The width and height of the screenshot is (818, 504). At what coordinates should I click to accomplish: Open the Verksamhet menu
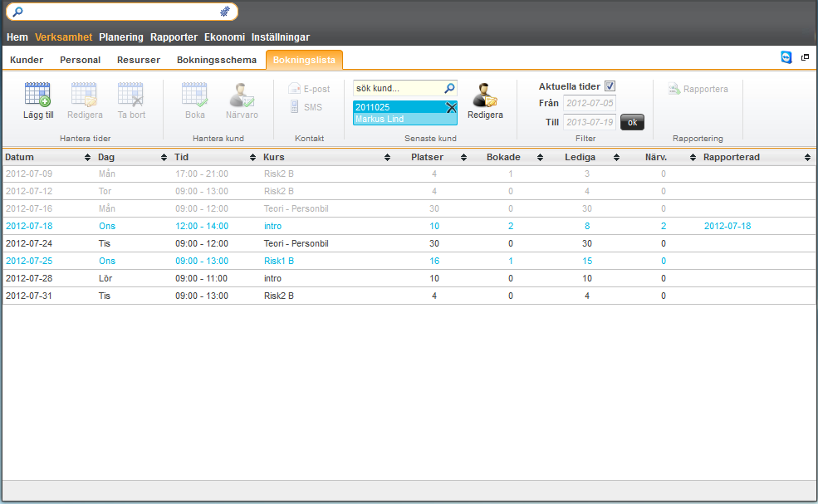(64, 37)
